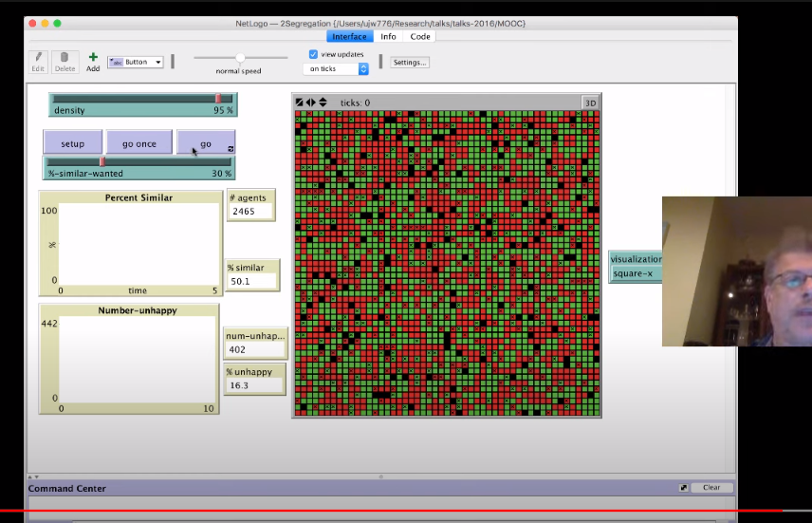Image resolution: width=812 pixels, height=523 pixels.
Task: Open the on ticks update dropdown
Action: pyautogui.click(x=336, y=69)
